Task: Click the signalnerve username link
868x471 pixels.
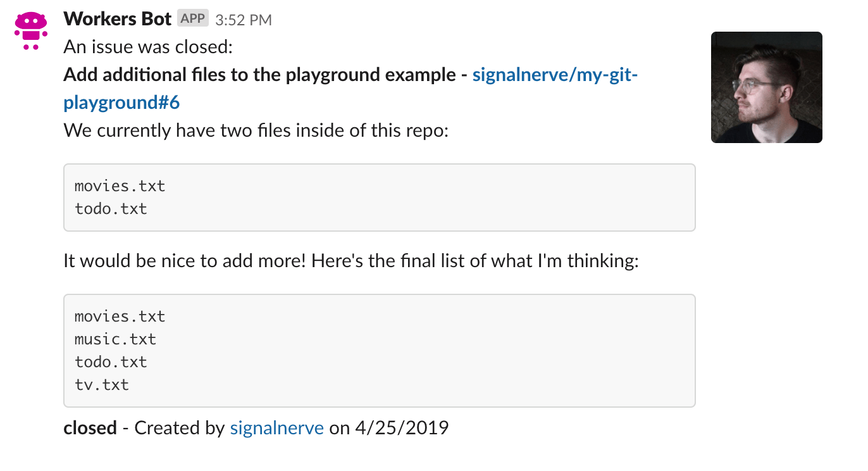Action: click(276, 428)
